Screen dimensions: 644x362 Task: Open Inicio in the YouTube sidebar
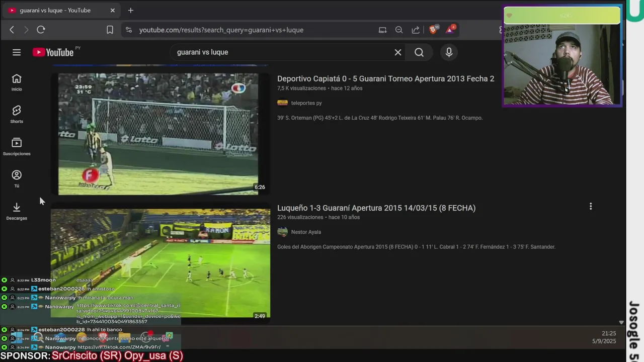coord(17,82)
